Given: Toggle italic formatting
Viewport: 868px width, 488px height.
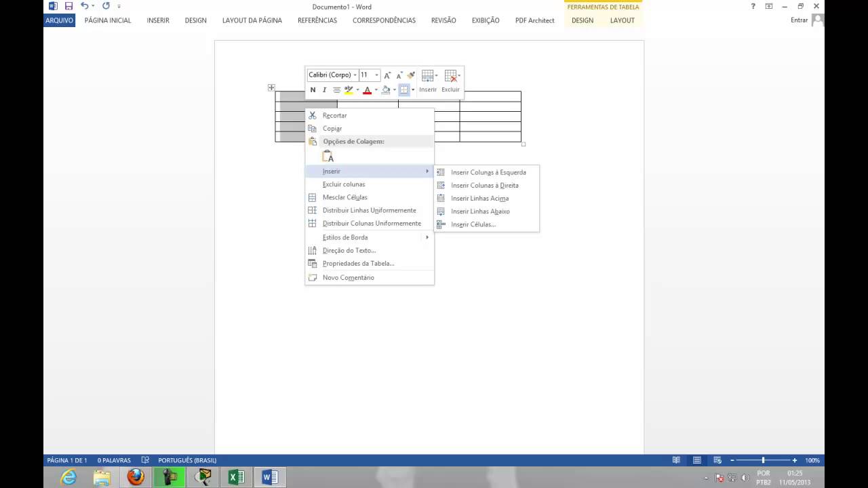Looking at the screenshot, I should (324, 89).
